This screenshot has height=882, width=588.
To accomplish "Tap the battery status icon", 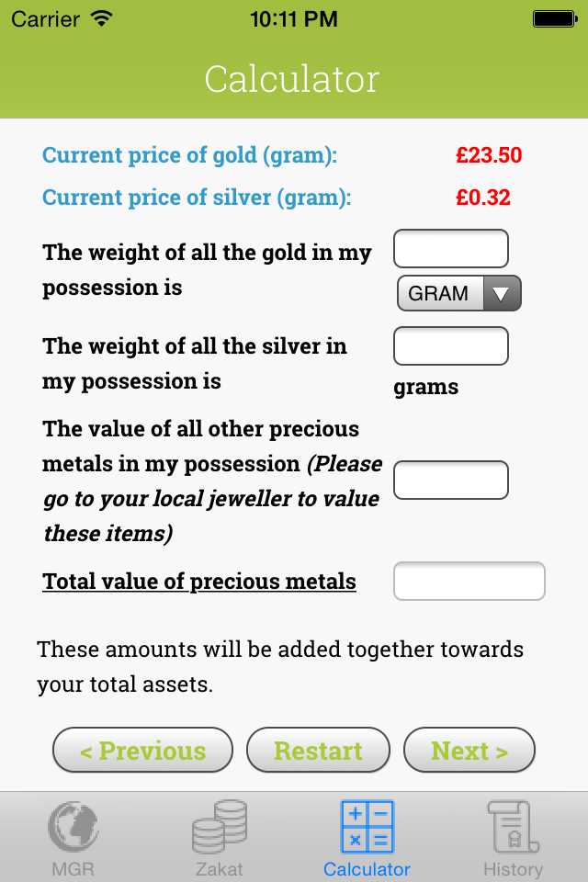I will point(554,18).
